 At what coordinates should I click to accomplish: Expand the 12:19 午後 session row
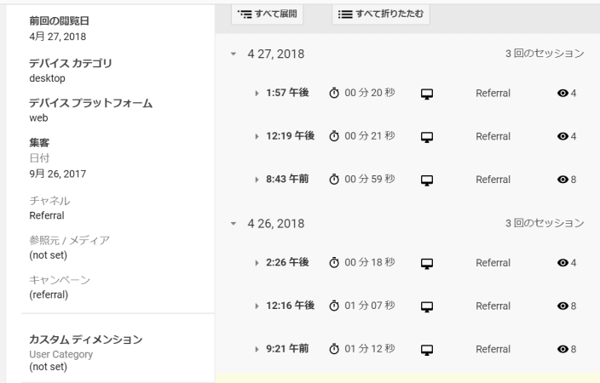(x=257, y=136)
